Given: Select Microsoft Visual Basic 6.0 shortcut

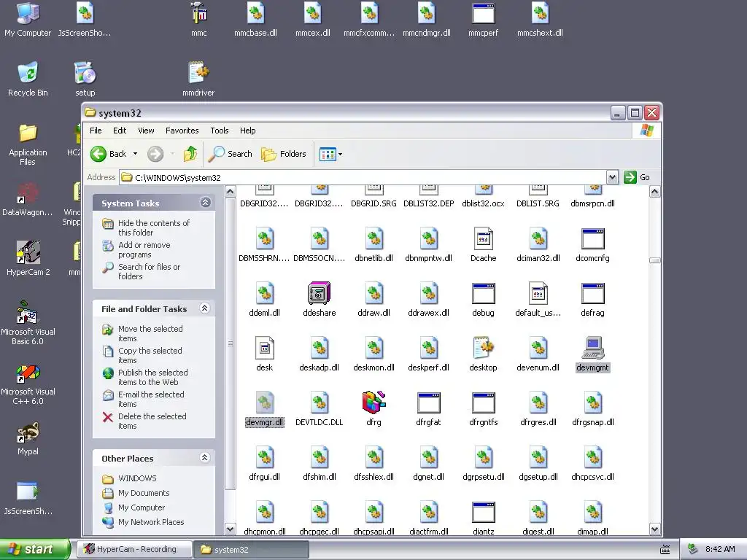Looking at the screenshot, I should [x=28, y=323].
